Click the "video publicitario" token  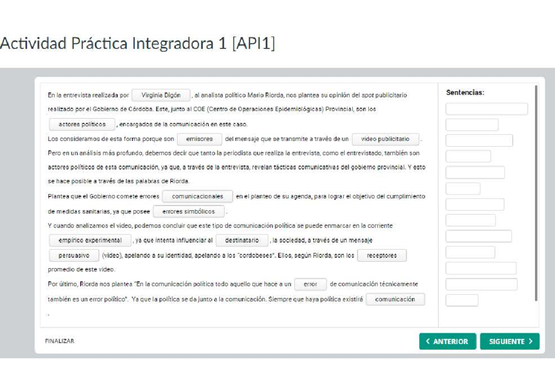click(x=386, y=139)
